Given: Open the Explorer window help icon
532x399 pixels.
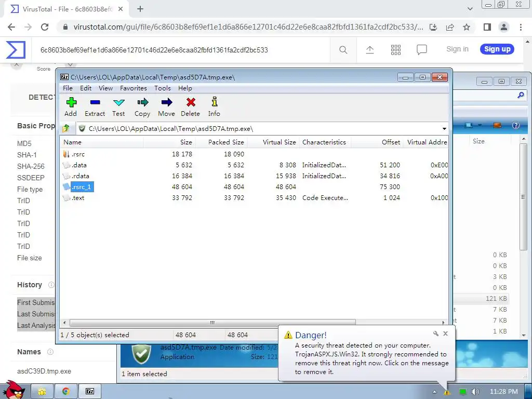Looking at the screenshot, I should click(x=516, y=125).
